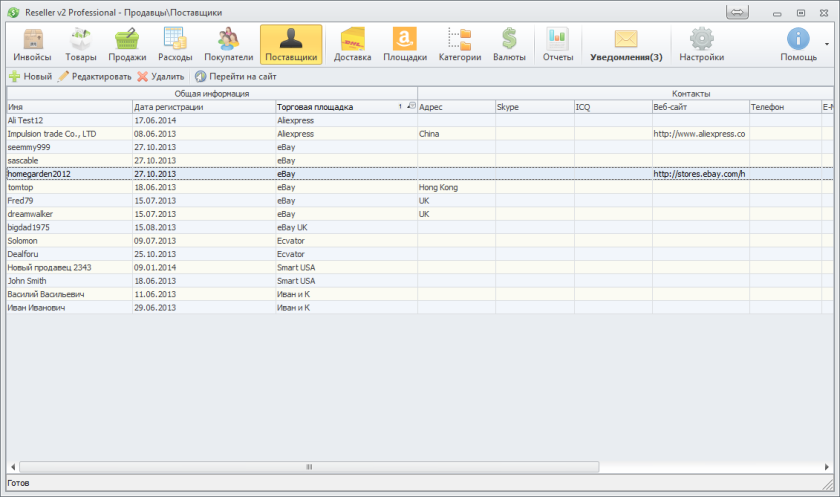Viewport: 840px width, 497px height.
Task: Open Категории (Categories) section
Action: click(459, 45)
